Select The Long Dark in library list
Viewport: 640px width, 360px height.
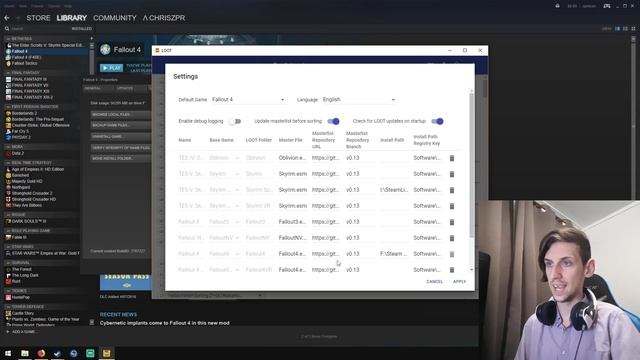25,276
